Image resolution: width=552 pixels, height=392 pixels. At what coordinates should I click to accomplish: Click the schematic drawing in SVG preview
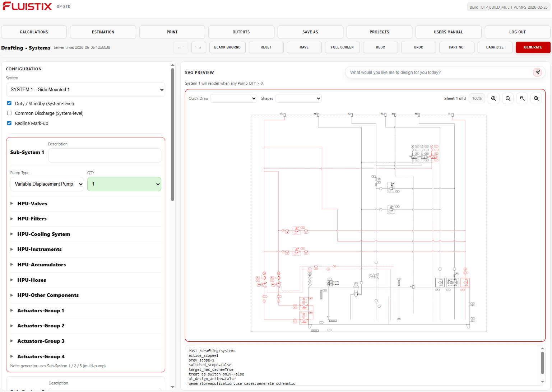(x=368, y=223)
